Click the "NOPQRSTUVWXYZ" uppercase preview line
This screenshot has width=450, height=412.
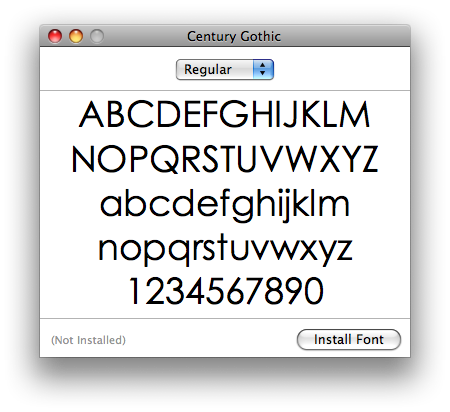click(225, 159)
